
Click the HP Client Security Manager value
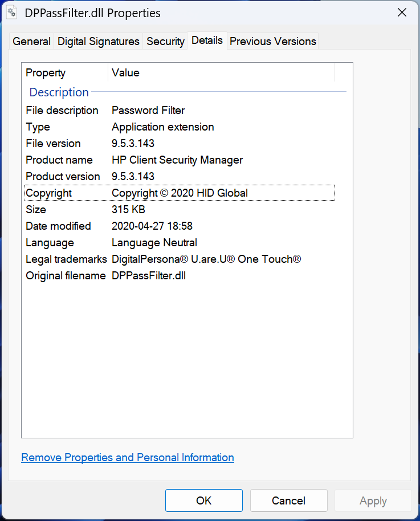pos(177,160)
